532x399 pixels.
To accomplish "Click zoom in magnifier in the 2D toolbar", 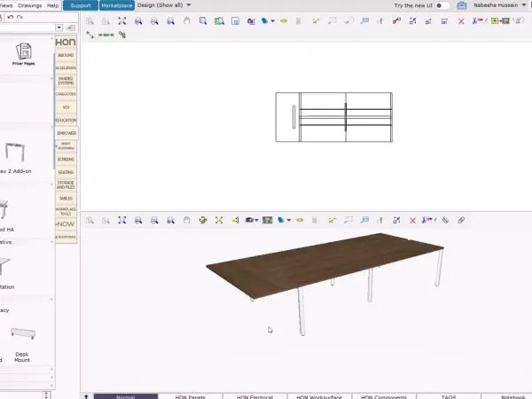I will 138,21.
